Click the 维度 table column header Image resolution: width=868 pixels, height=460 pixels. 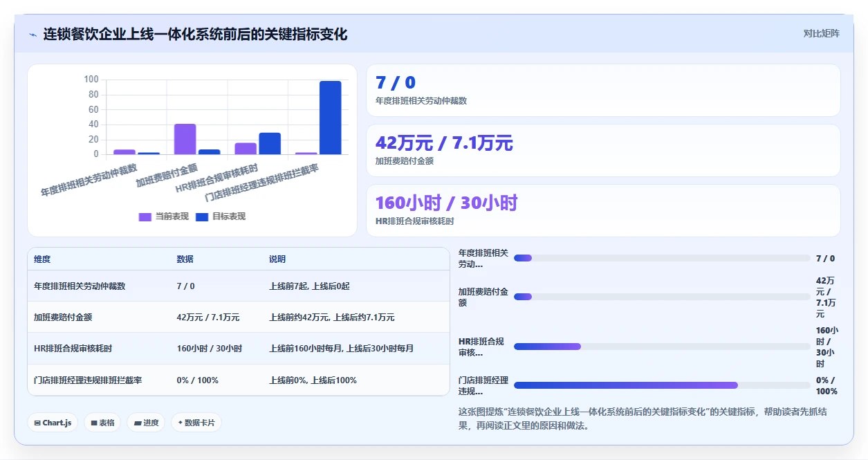point(42,259)
